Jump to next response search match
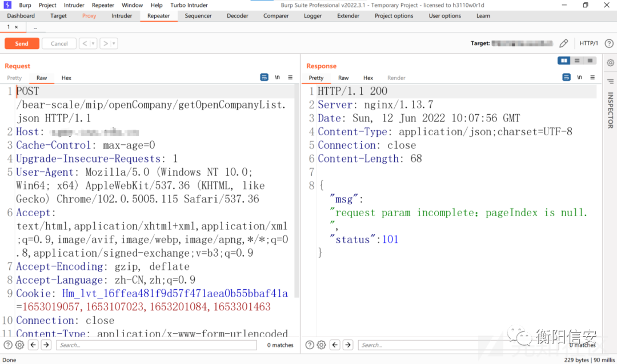Viewport: 617px width, 364px height. (348, 345)
